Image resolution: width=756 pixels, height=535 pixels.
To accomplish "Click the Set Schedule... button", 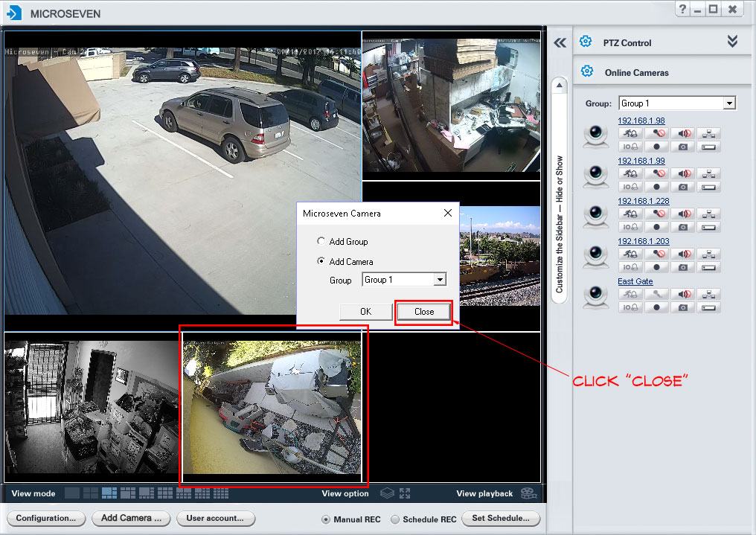I will click(501, 518).
